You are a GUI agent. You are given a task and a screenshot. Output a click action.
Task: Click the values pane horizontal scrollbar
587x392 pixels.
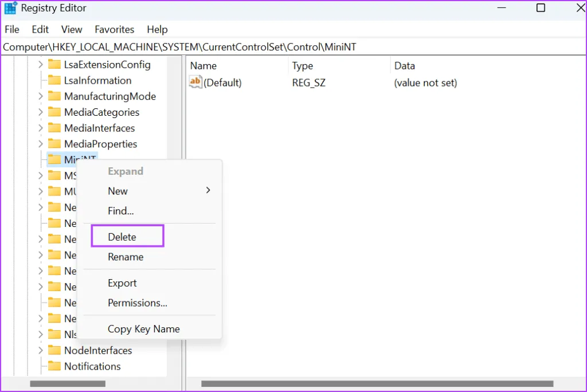(377, 383)
